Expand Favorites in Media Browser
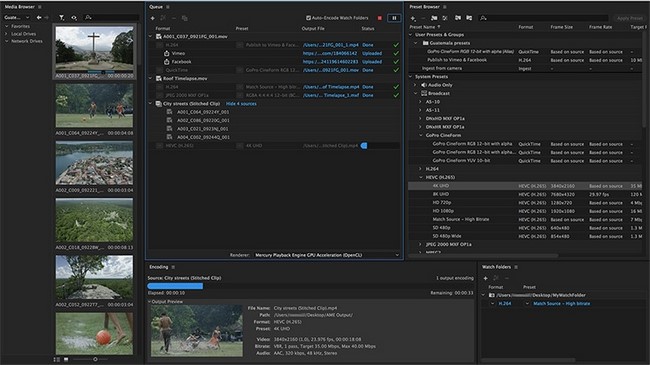The image size is (650, 365). point(7,26)
